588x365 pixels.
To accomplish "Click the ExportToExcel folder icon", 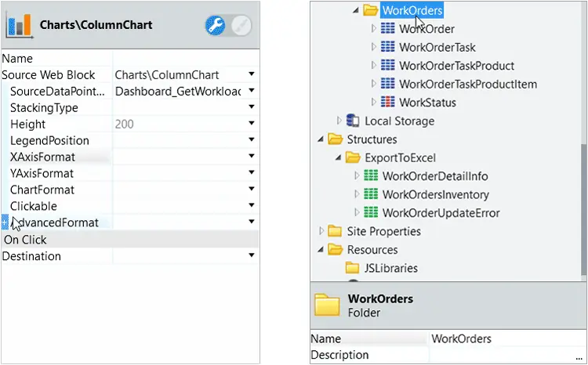I will tap(353, 157).
